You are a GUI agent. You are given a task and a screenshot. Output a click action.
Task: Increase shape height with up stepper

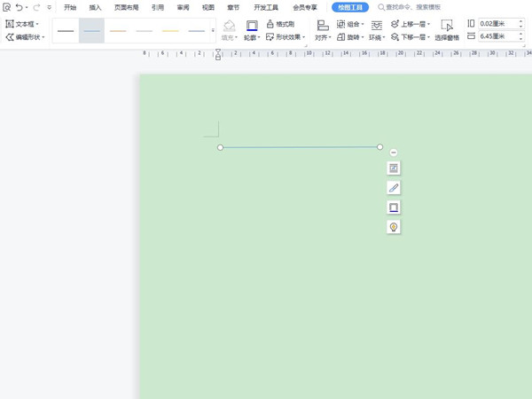[520, 21]
